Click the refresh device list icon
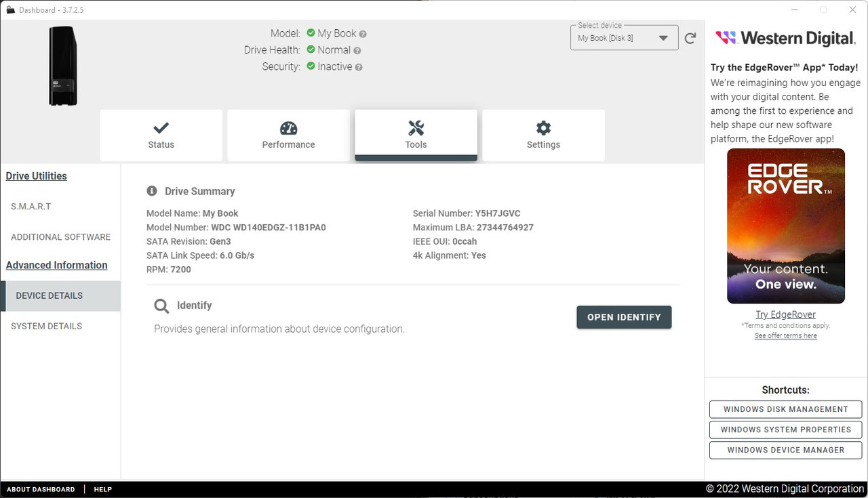 [690, 38]
